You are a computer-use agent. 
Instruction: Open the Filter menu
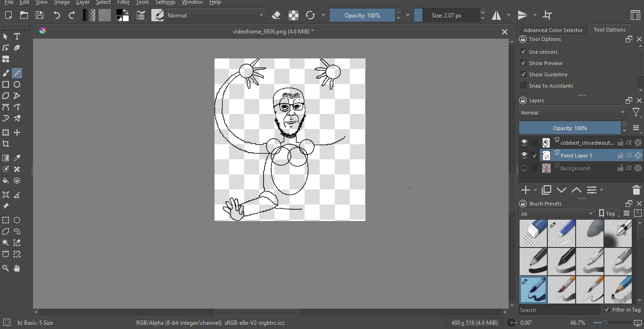(x=124, y=2)
